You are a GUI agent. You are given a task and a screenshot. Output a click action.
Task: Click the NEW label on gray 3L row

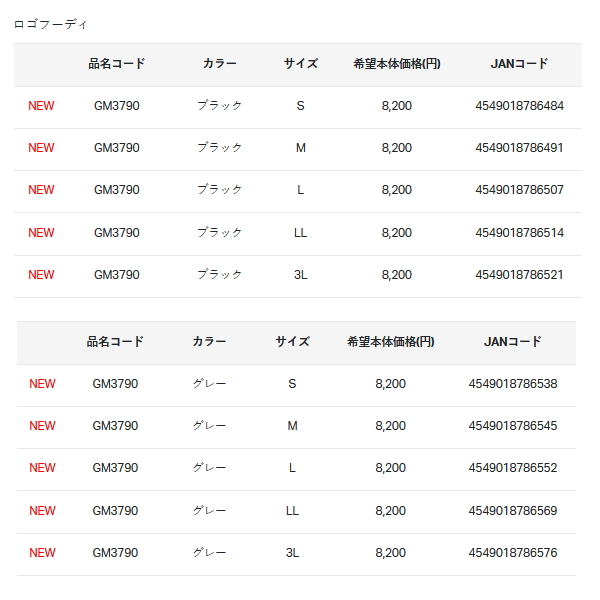pos(42,553)
